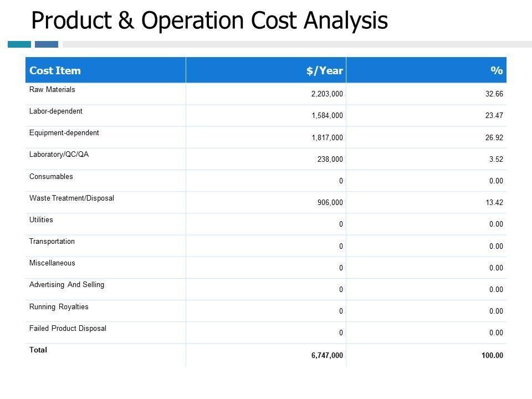Click the 100.00 total percentage cell
532x399 pixels.
(492, 356)
